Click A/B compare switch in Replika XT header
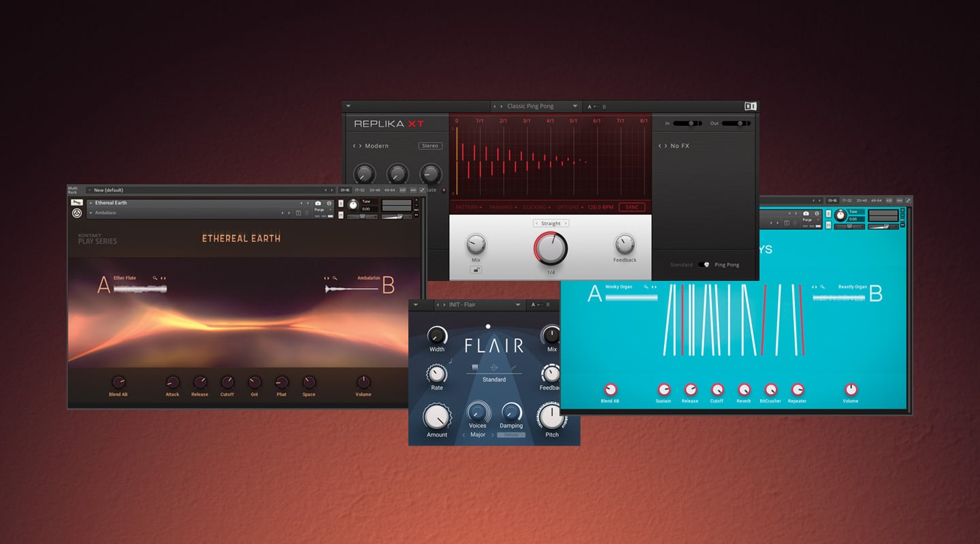Image resolution: width=980 pixels, height=544 pixels. coord(597,107)
